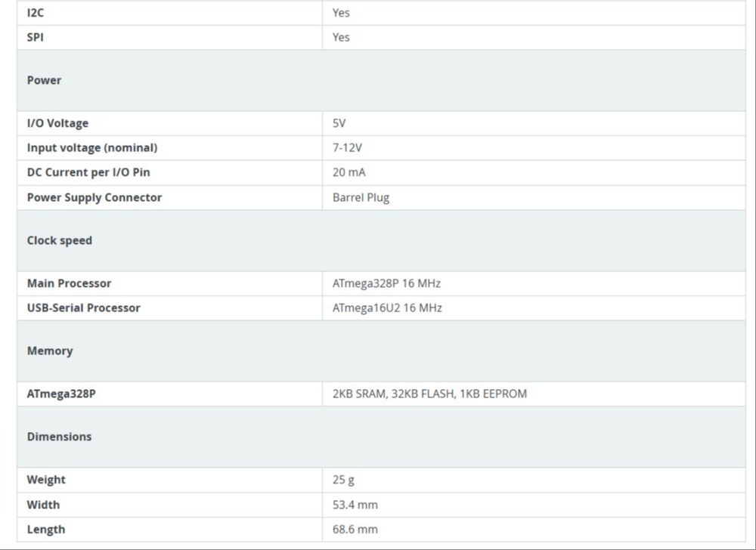
Task: Click the 53.4 mm width value
Action: pos(355,505)
